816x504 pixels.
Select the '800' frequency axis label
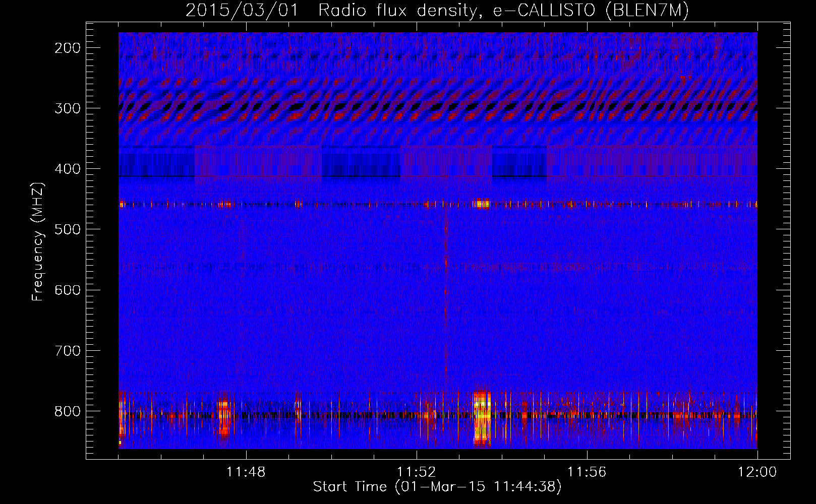tap(68, 411)
